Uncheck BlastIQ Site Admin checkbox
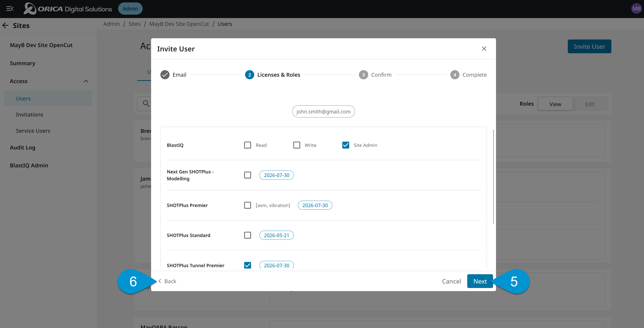This screenshot has height=328, width=644. [345, 145]
